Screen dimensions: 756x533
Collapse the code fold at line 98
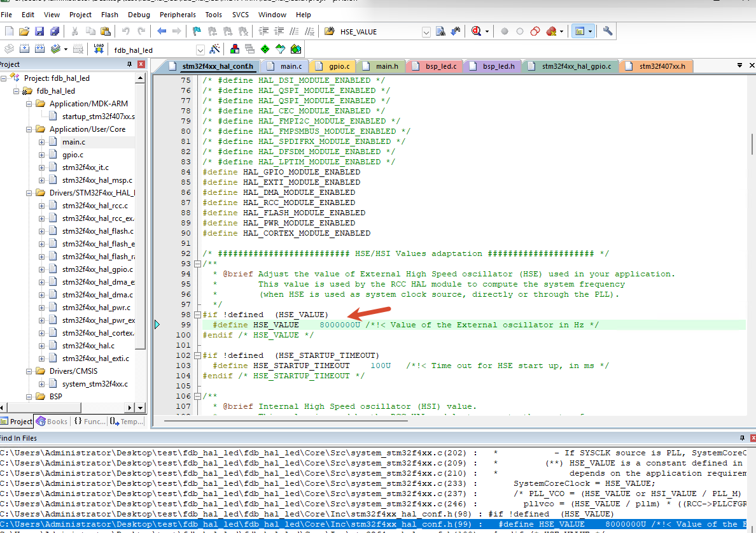pyautogui.click(x=197, y=315)
